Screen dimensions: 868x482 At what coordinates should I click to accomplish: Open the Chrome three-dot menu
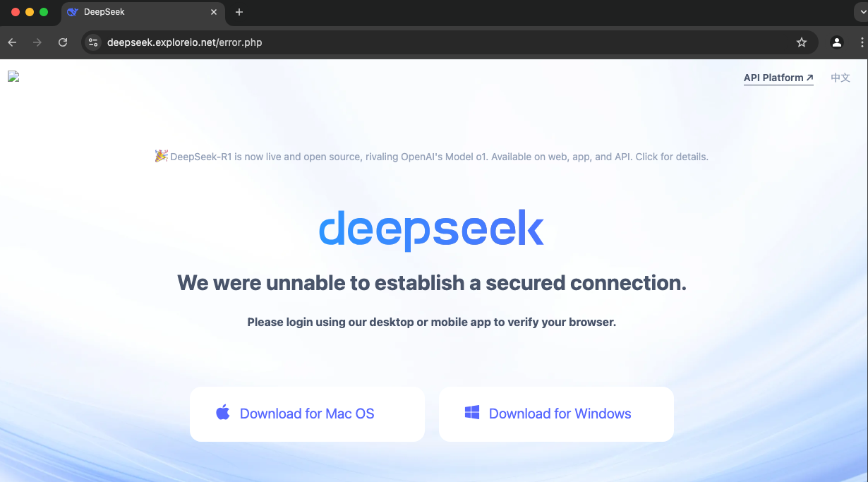coord(861,42)
